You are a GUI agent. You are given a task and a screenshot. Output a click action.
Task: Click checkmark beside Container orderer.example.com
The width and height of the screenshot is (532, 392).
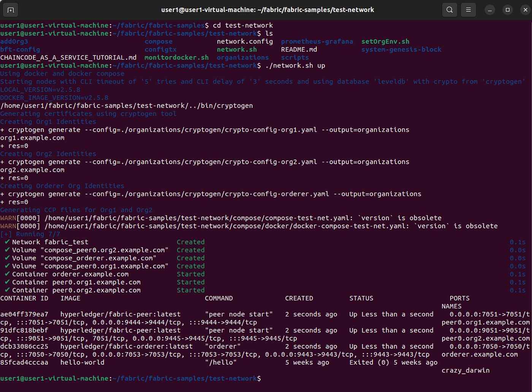click(7, 274)
